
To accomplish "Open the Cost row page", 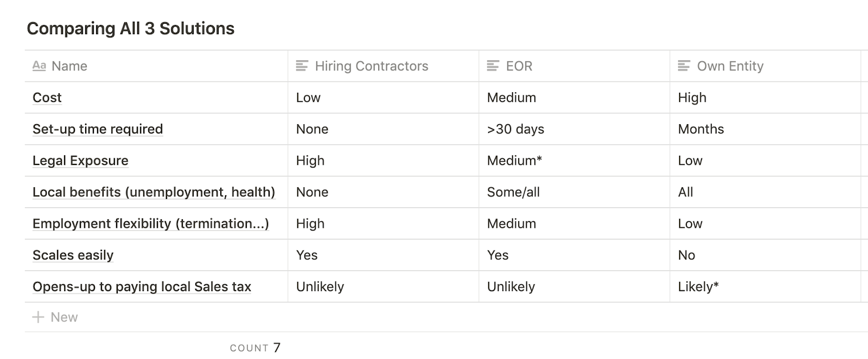I will (47, 98).
